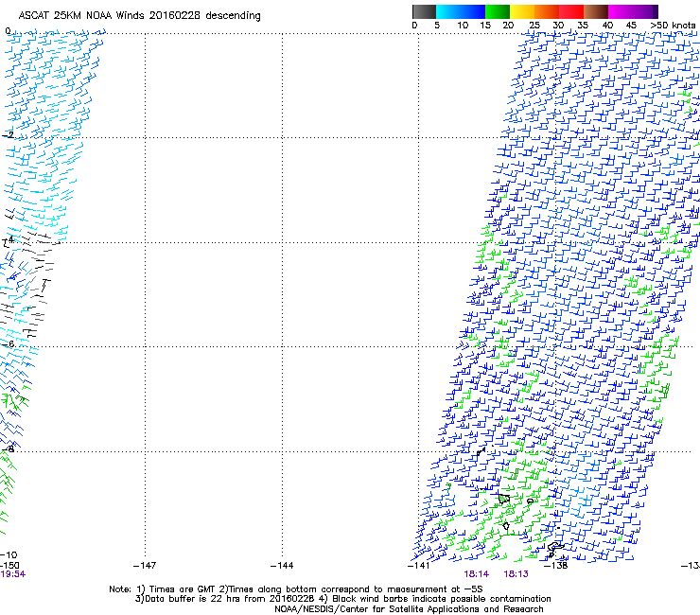Select the yellow 20-25 knots color band
700x615 pixels.
point(522,11)
